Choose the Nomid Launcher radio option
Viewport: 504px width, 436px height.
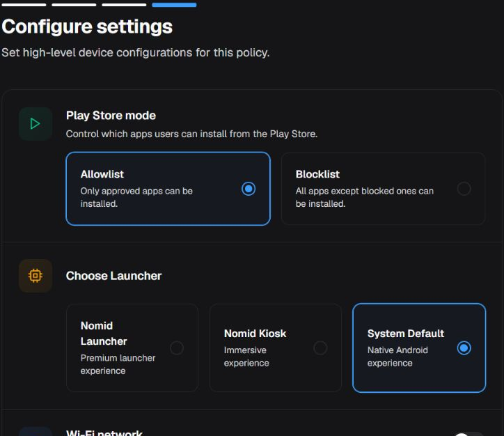pos(177,348)
